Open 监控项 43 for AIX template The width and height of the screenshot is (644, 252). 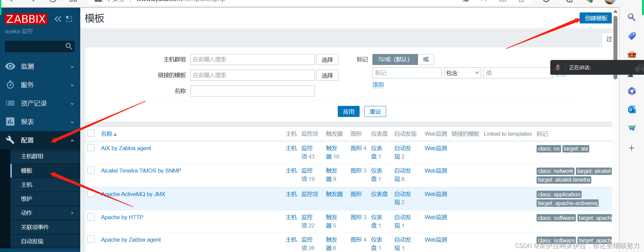pyautogui.click(x=308, y=152)
